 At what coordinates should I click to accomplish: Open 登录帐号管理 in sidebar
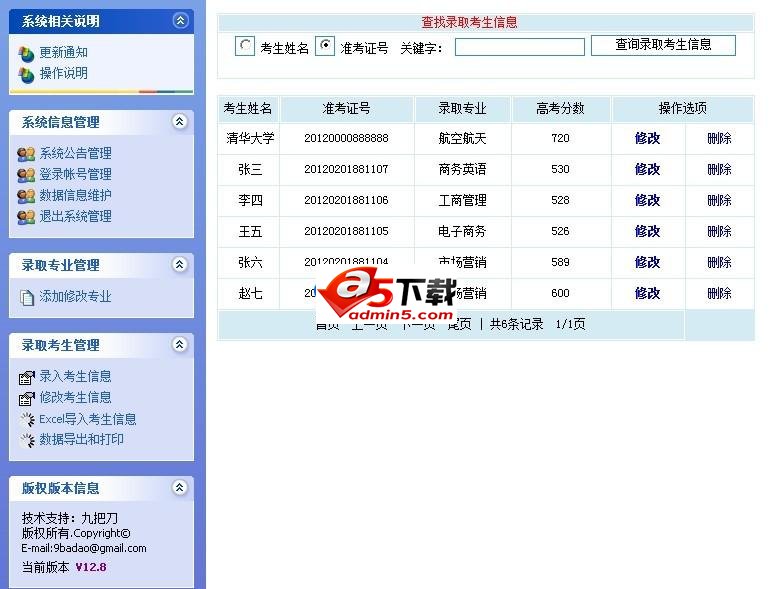76,174
